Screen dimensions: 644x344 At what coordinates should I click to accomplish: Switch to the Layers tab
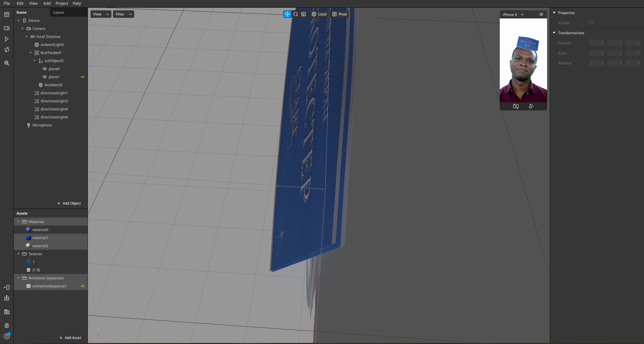pos(59,12)
